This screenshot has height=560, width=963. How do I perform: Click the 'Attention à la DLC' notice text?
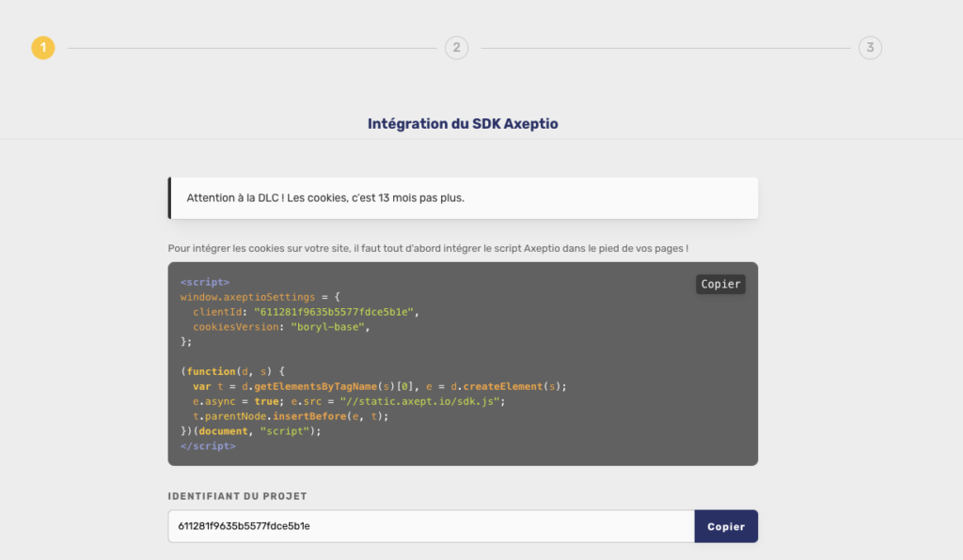325,198
